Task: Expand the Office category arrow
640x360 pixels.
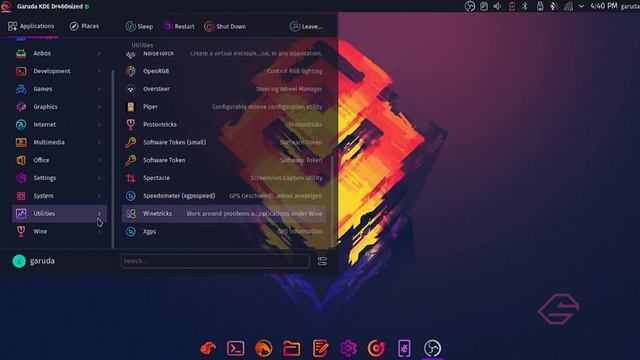Action: coord(99,160)
